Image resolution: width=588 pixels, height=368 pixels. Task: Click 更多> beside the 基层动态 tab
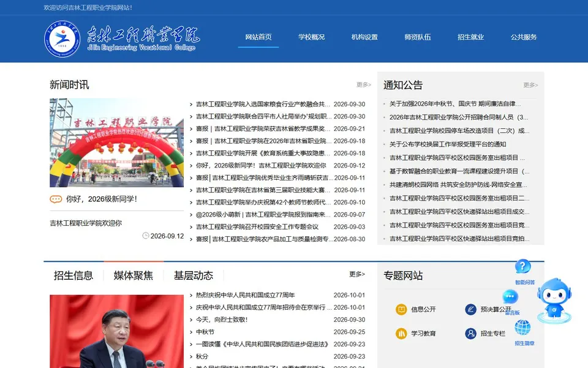point(357,274)
